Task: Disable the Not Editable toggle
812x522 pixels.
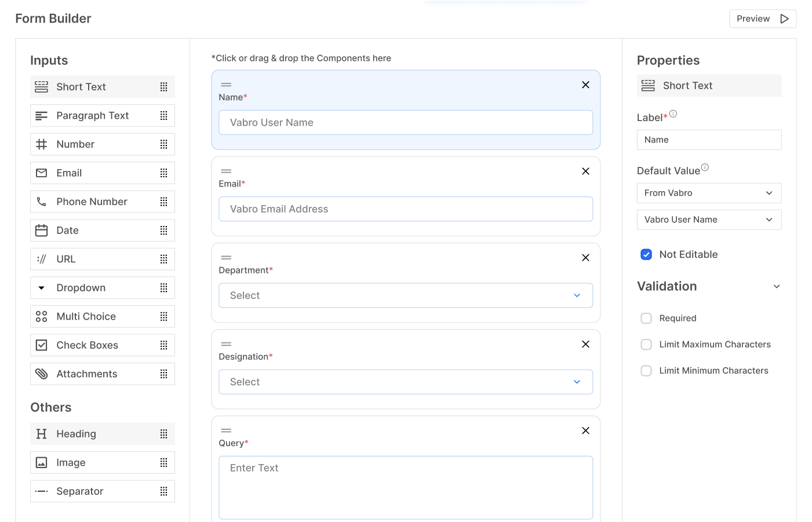Action: pos(646,254)
